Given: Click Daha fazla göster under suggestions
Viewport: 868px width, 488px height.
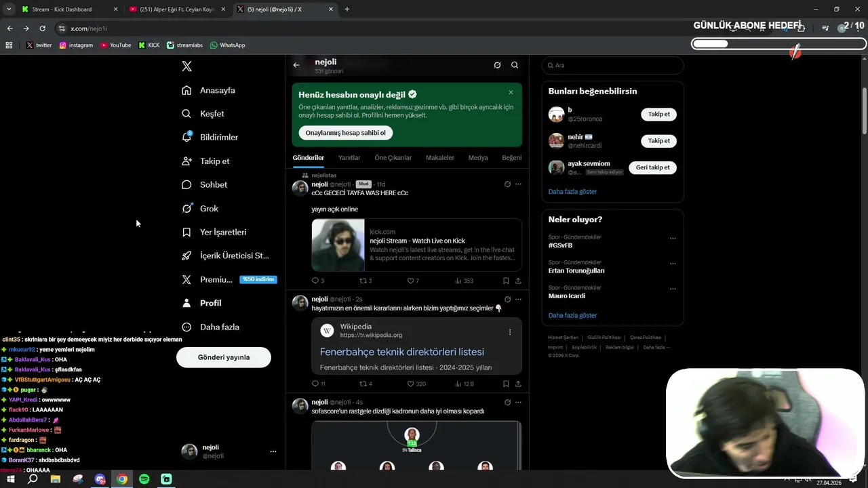Looking at the screenshot, I should click(572, 192).
